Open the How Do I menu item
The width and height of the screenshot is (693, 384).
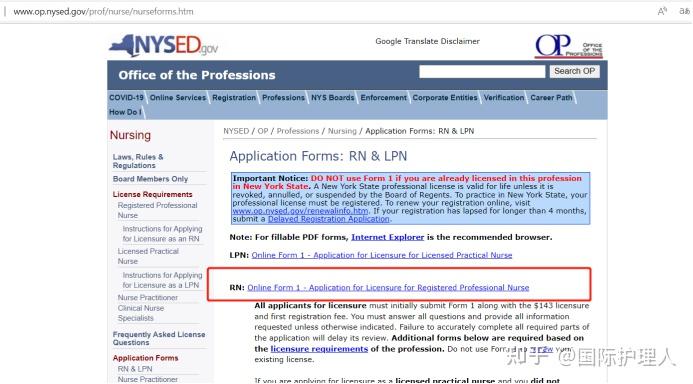click(125, 112)
